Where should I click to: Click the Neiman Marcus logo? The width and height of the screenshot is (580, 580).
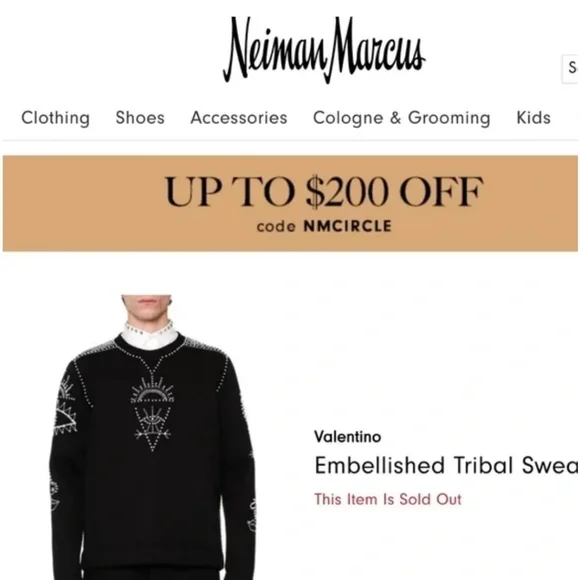[324, 50]
